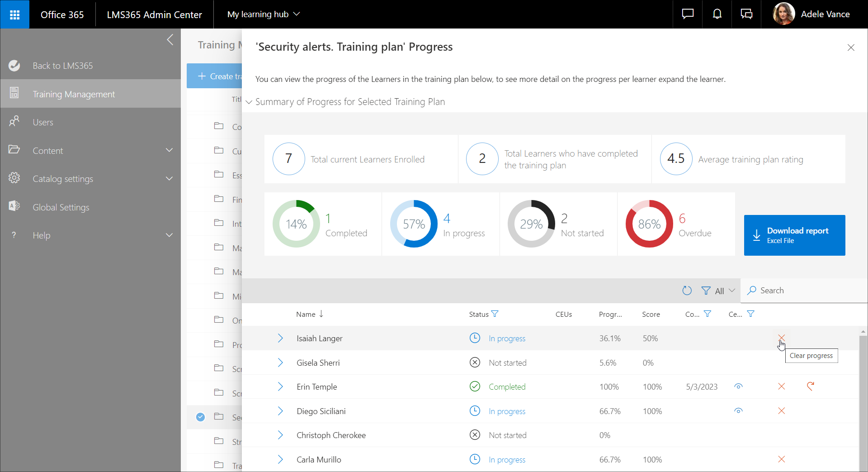This screenshot has width=868, height=472.
Task: Open the notifications bell
Action: pos(717,14)
